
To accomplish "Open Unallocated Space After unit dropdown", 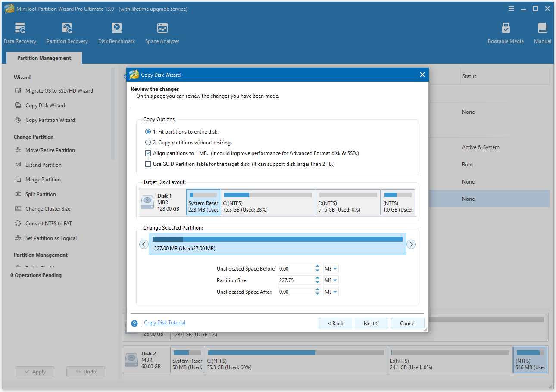I will coord(331,292).
